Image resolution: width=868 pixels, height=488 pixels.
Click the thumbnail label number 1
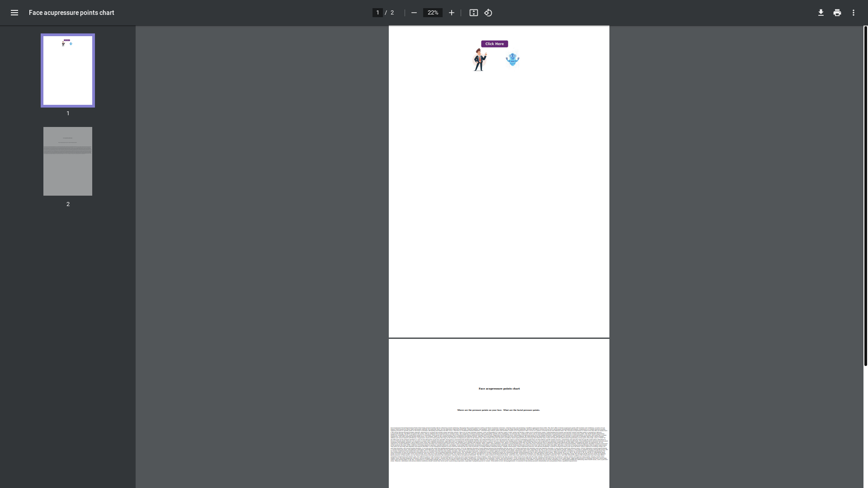[x=68, y=113]
